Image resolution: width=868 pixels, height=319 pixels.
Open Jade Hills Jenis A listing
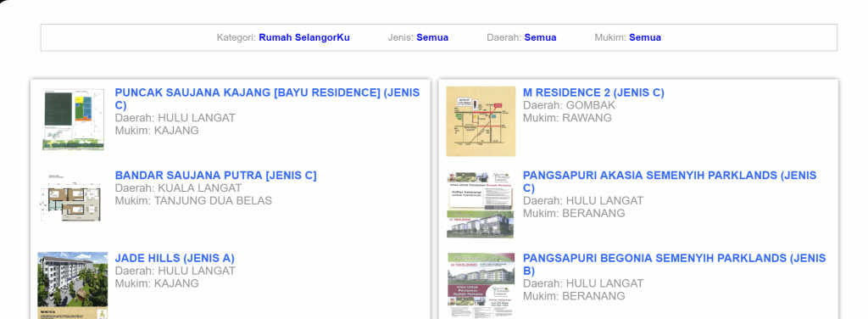click(x=175, y=258)
